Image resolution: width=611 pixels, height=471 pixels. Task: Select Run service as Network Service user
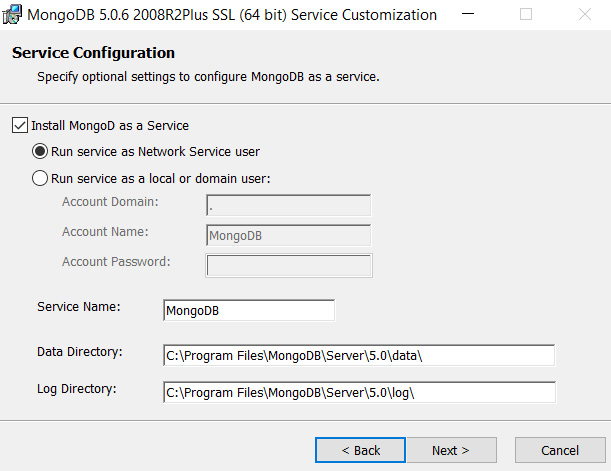(40, 151)
